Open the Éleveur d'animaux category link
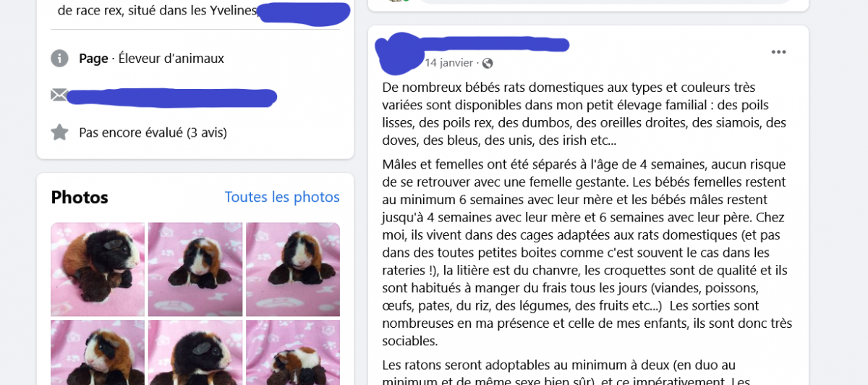Viewport: 868px width, 385px height. coord(171,59)
